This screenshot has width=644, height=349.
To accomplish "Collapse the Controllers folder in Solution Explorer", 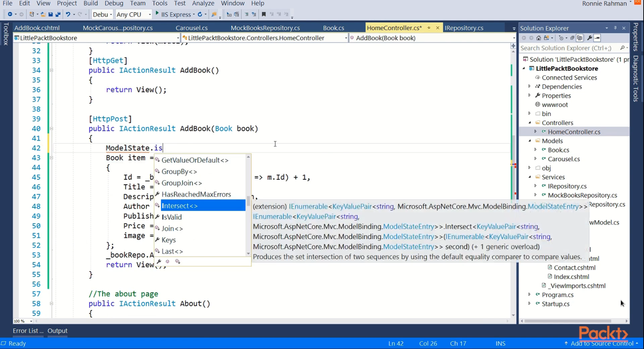I will [x=529, y=122].
